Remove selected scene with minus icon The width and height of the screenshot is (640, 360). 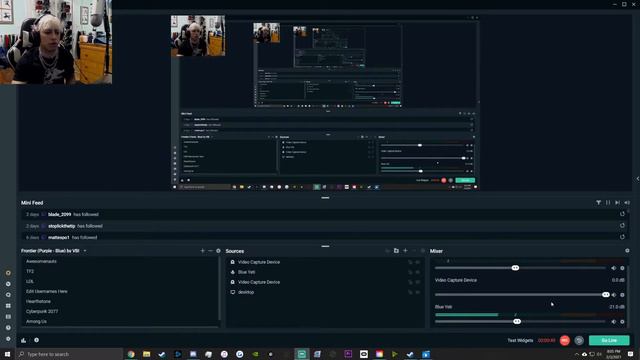[210, 251]
